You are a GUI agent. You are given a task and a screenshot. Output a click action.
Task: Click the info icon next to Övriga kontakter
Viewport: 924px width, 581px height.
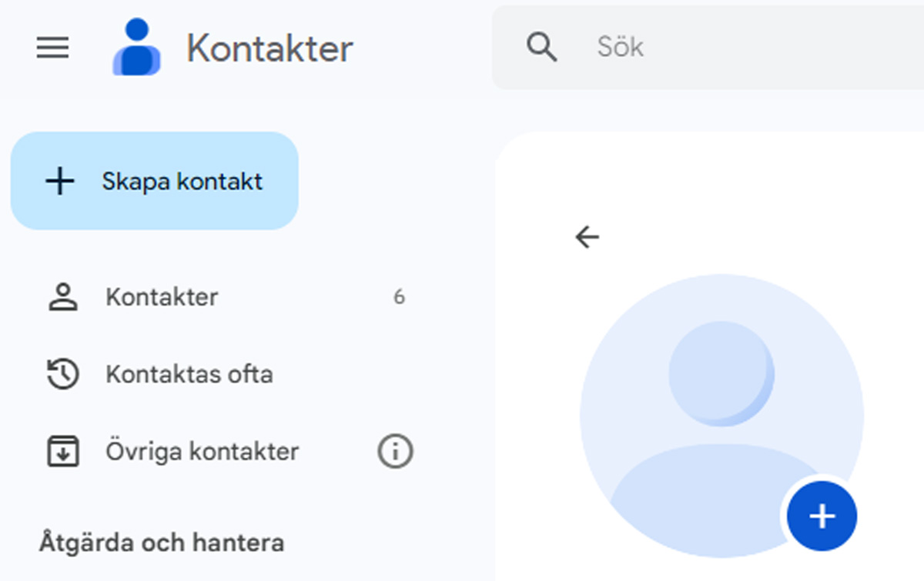click(395, 452)
